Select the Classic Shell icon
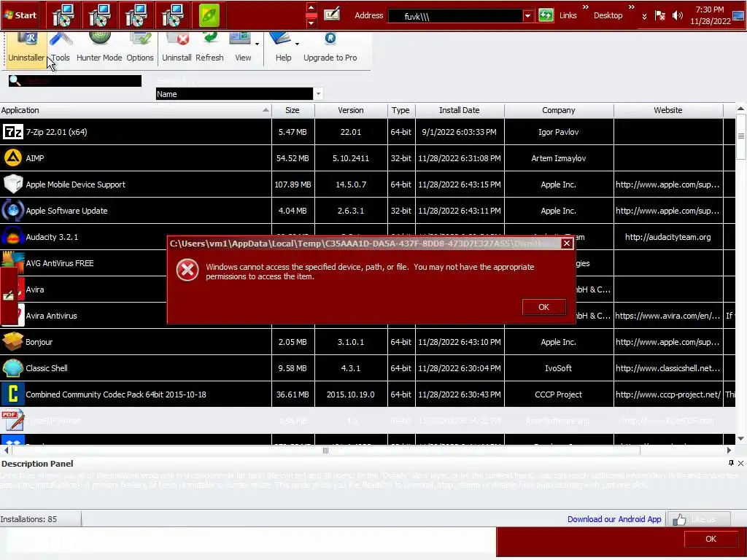The width and height of the screenshot is (747, 560). pos(13,368)
